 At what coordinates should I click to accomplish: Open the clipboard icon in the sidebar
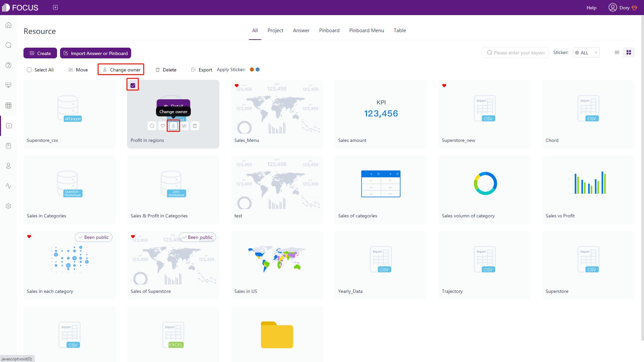pos(8,146)
